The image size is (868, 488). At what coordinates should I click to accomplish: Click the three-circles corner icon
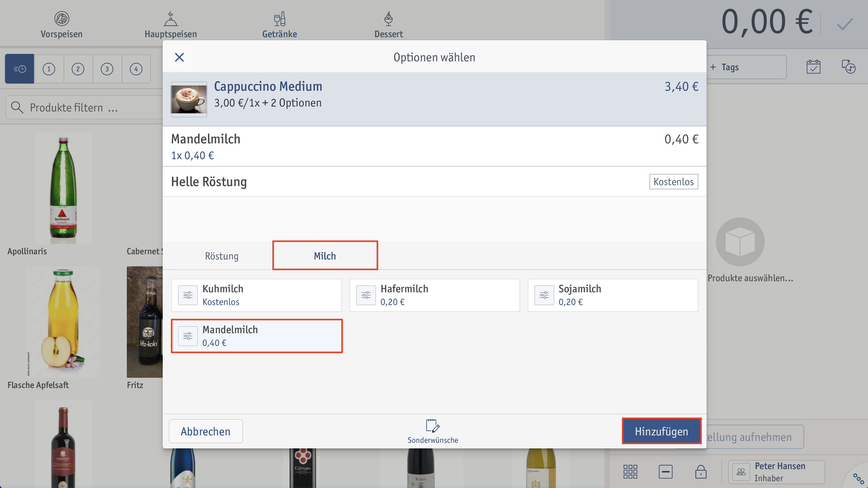click(x=858, y=478)
